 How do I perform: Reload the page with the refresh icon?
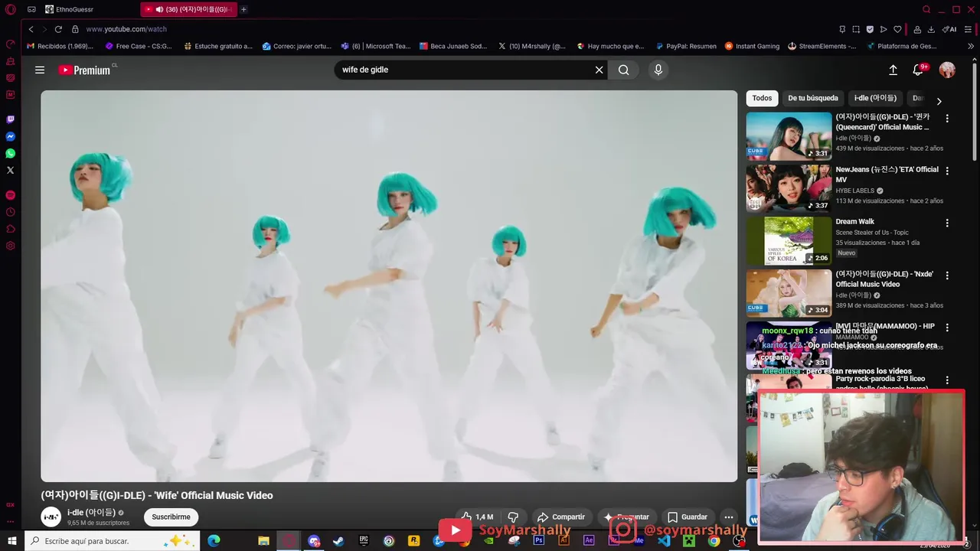tap(58, 29)
